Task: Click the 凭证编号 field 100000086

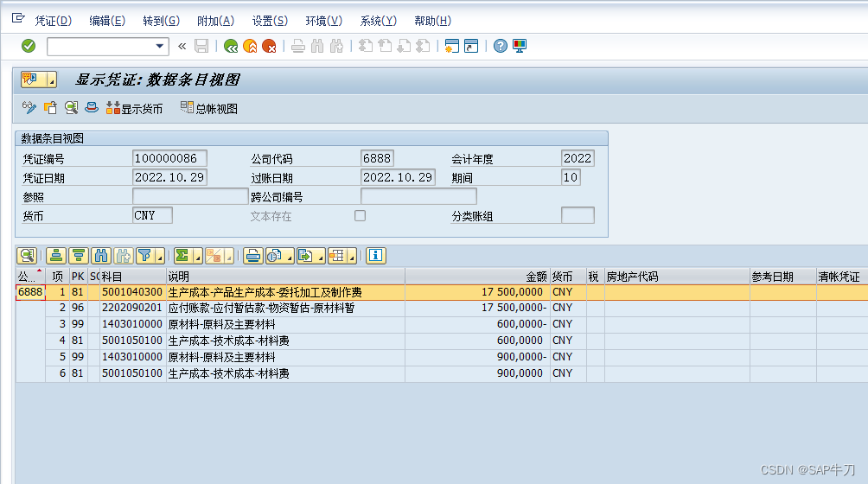Action: point(169,158)
